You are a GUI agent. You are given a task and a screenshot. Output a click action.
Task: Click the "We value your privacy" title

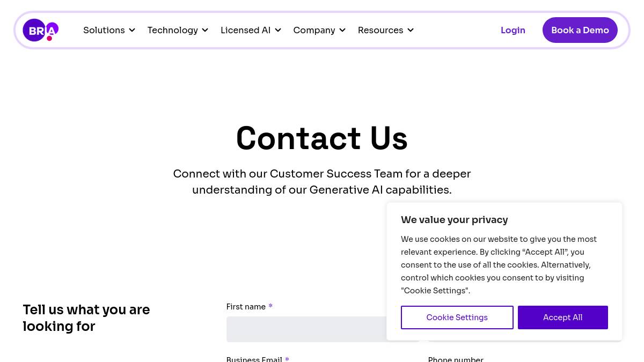tap(455, 220)
